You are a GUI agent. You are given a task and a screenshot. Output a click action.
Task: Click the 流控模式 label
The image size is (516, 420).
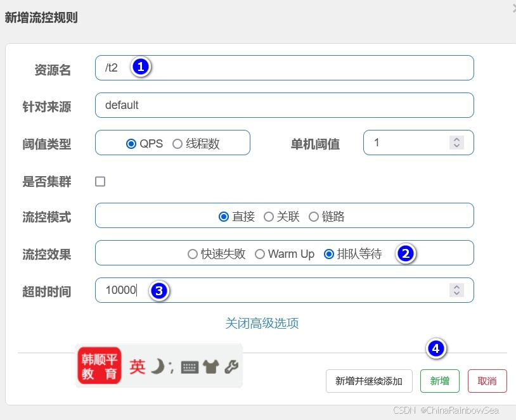coord(47,217)
